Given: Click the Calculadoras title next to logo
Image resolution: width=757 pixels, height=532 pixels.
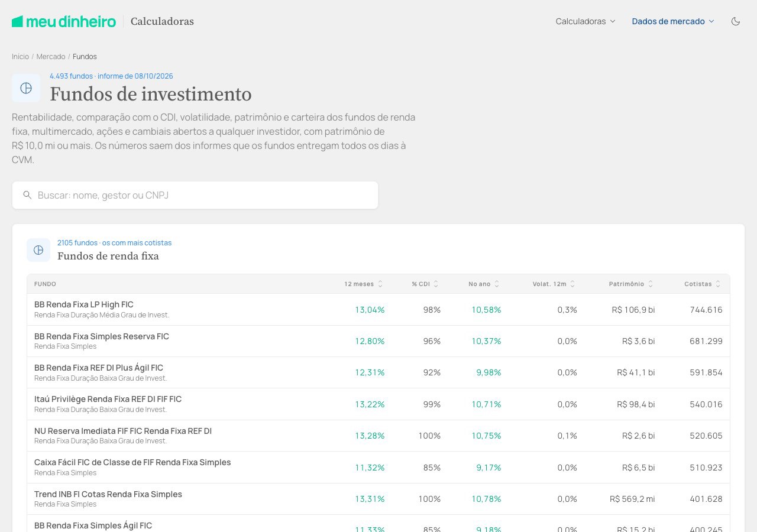Looking at the screenshot, I should [162, 21].
